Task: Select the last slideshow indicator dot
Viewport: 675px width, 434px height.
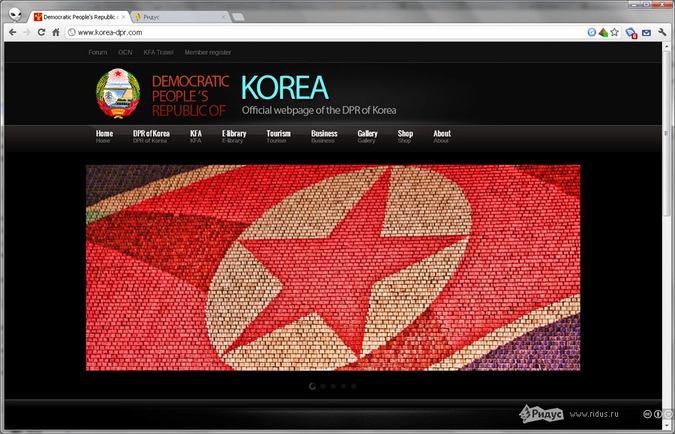Action: 353,385
